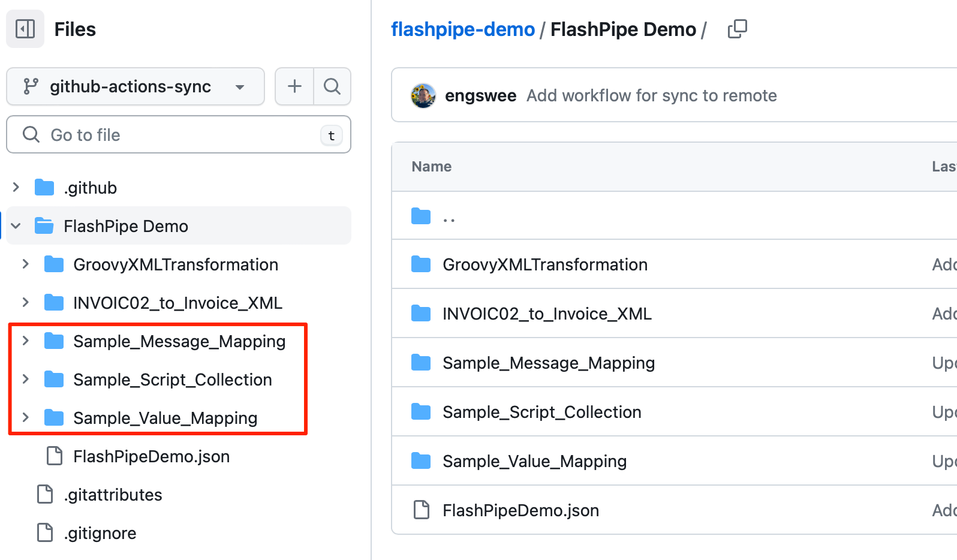Click the Name column header

432,167
